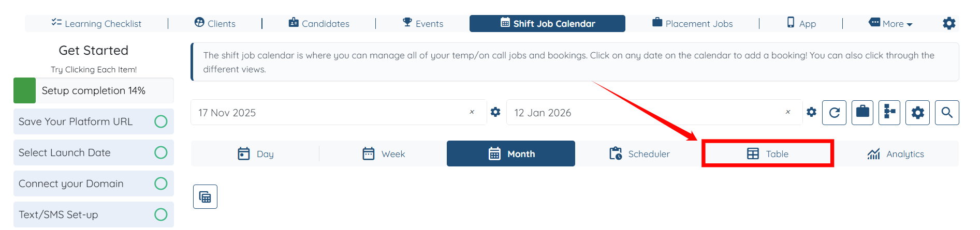Click the gear next to end date
Screen dimensions: 980x230
pos(811,112)
